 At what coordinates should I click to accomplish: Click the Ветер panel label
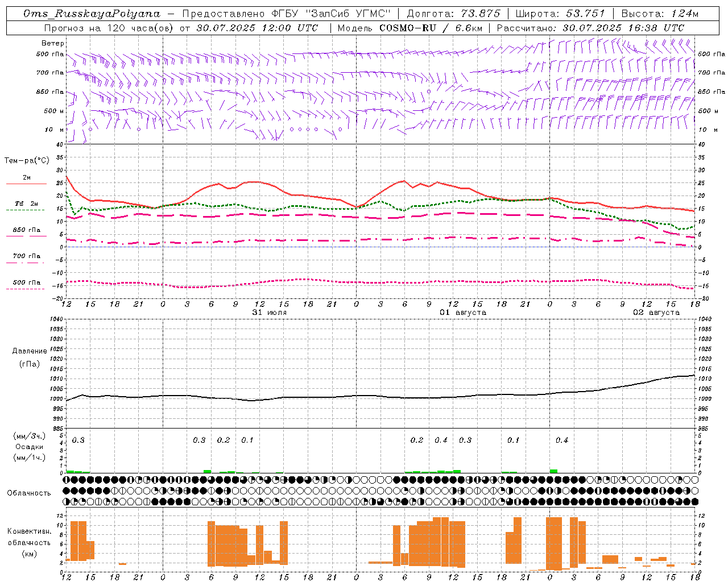[53, 43]
